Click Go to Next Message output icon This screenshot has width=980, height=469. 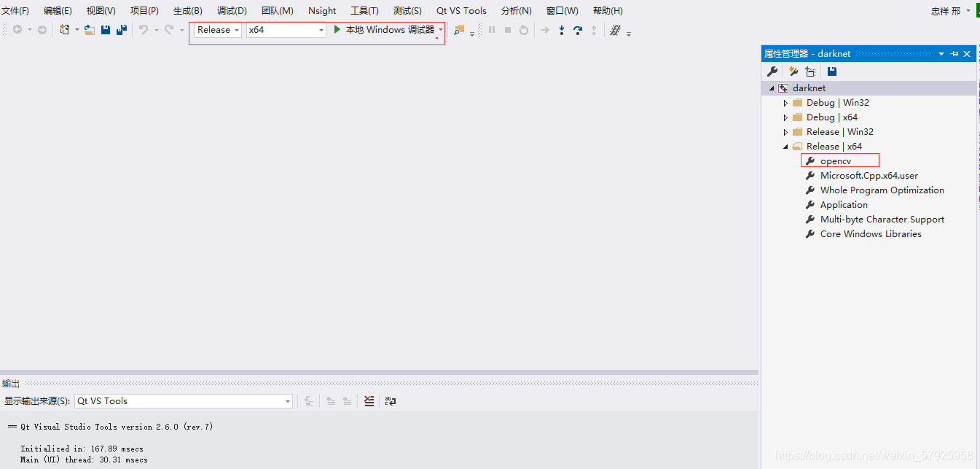coord(347,401)
